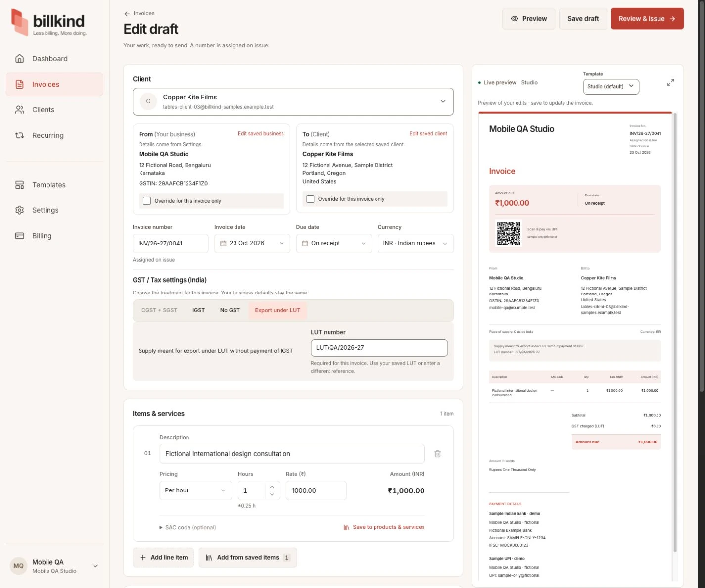705x588 pixels.
Task: Click the MQ avatar in the sidebar
Action: point(19,566)
